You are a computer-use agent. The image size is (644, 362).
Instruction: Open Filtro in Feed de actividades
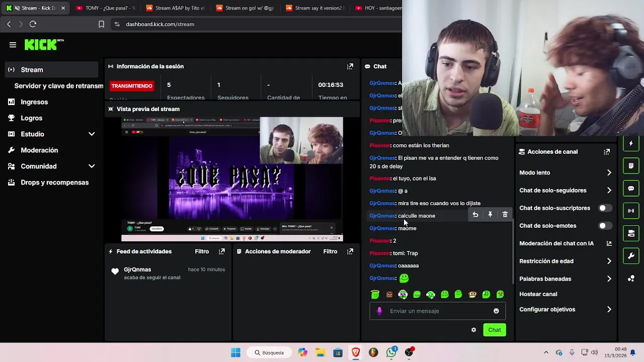[x=202, y=251]
